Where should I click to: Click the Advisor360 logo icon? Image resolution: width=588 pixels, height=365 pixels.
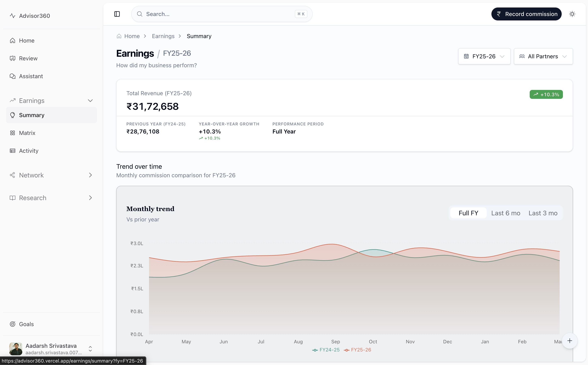pos(13,16)
